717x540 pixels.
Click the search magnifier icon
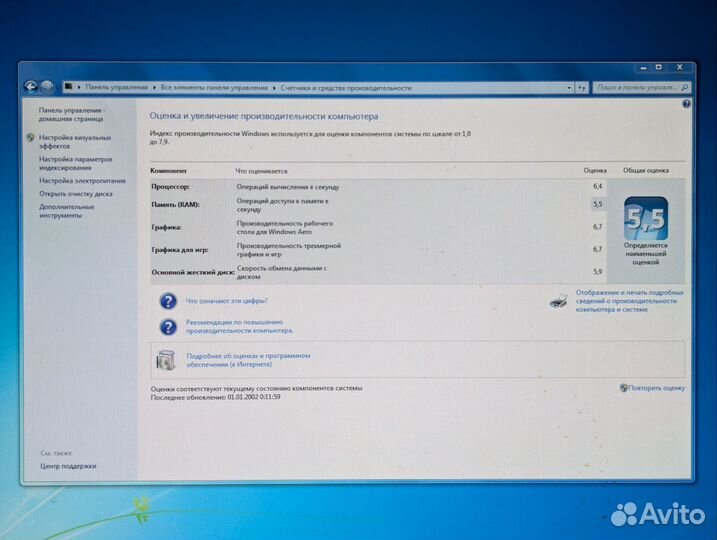(x=685, y=87)
